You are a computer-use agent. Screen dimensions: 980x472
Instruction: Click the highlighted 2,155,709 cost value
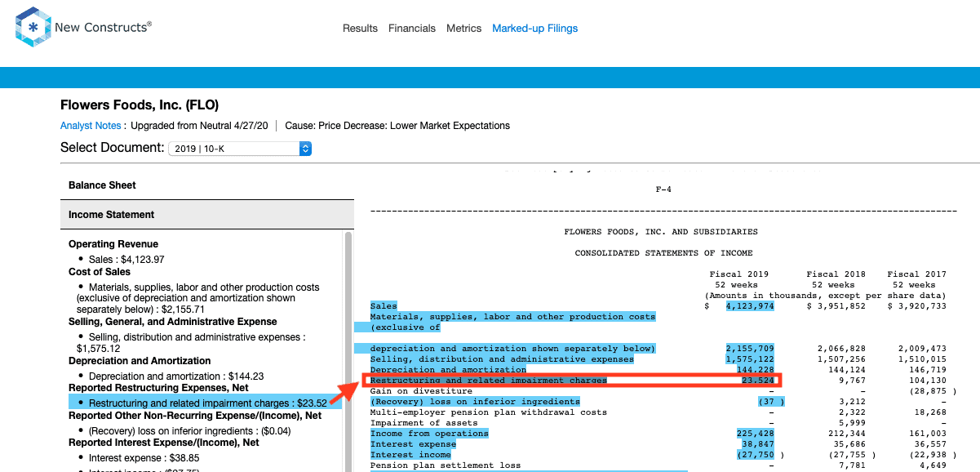750,349
